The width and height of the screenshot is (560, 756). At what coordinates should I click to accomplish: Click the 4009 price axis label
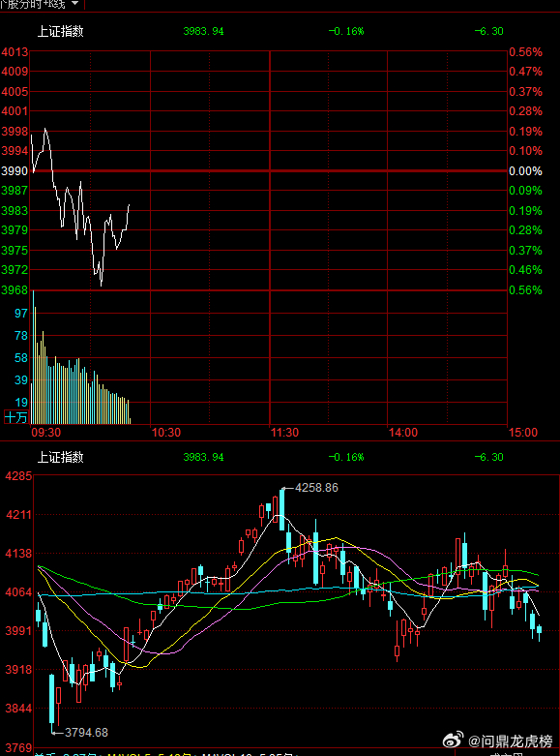[x=15, y=72]
